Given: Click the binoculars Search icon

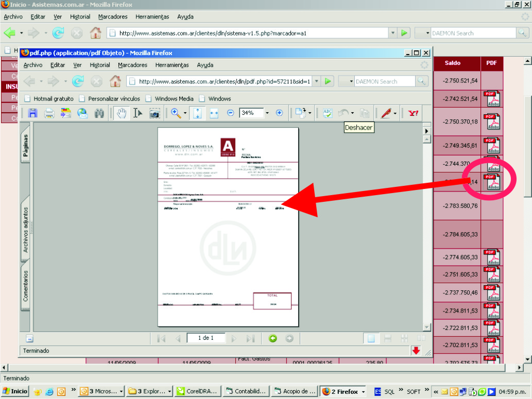Looking at the screenshot, I should pos(99,113).
